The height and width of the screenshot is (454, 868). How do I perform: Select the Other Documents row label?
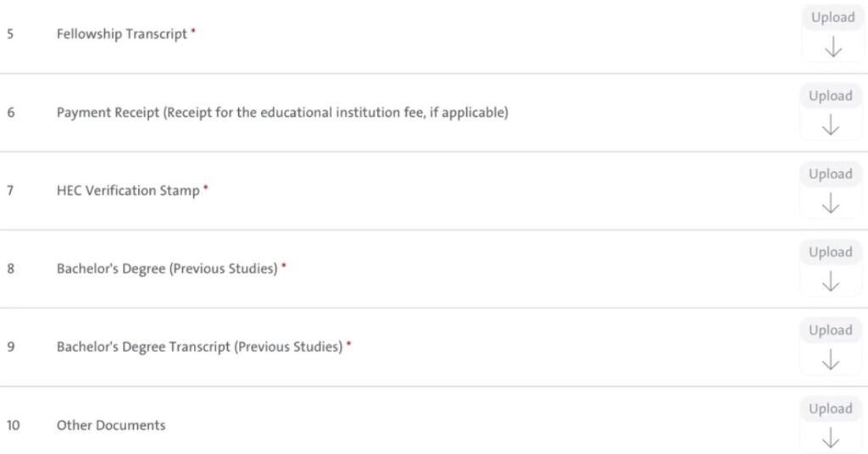(111, 425)
